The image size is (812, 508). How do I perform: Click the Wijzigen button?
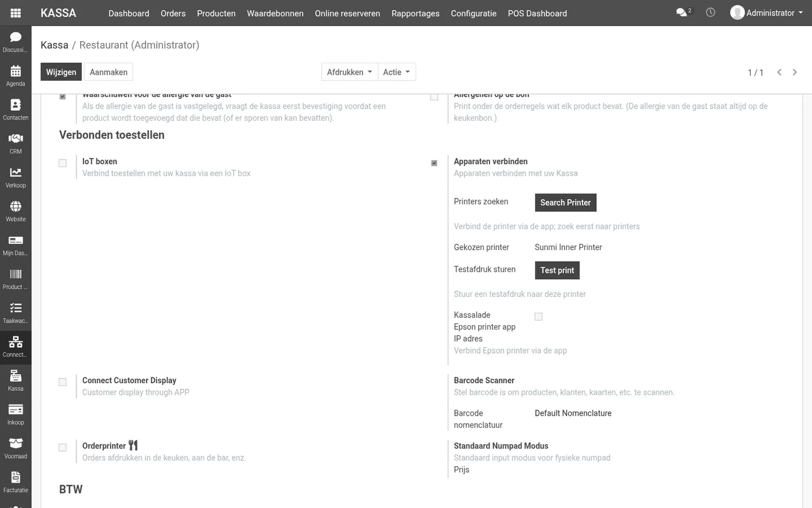[x=61, y=72]
